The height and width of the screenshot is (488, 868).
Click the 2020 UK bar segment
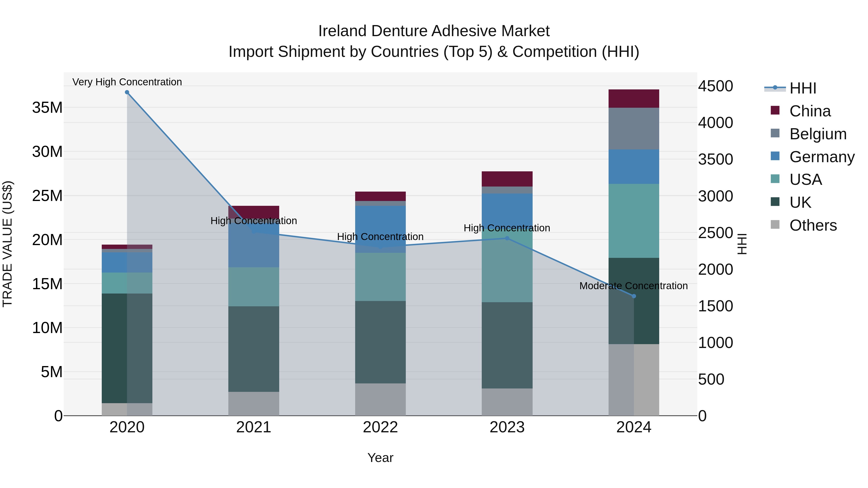pyautogui.click(x=127, y=348)
